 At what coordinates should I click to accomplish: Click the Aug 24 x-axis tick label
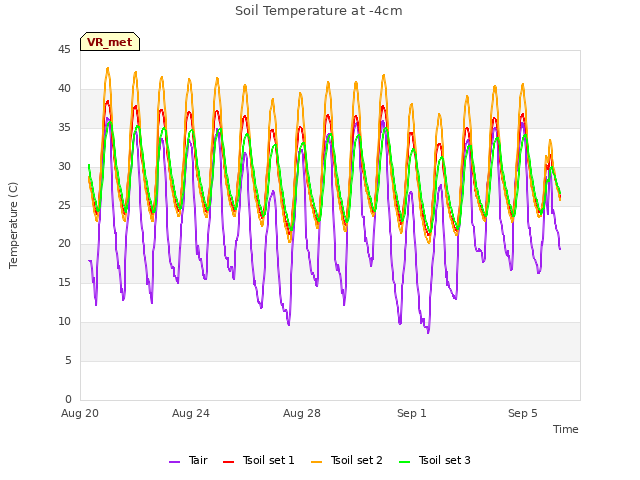[191, 413]
